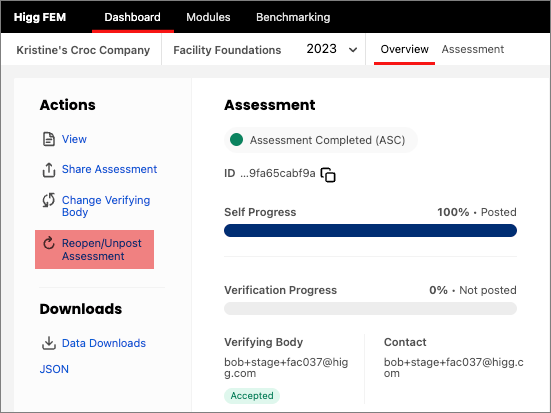Screen dimensions: 551x413
Task: Click the Verification Progress bar
Action: pyautogui.click(x=370, y=309)
